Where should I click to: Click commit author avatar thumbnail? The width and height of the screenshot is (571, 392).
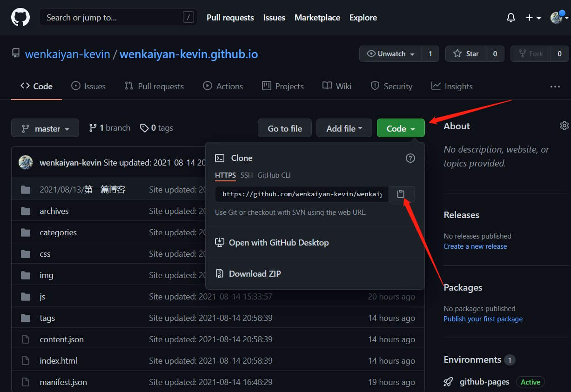[x=26, y=162]
